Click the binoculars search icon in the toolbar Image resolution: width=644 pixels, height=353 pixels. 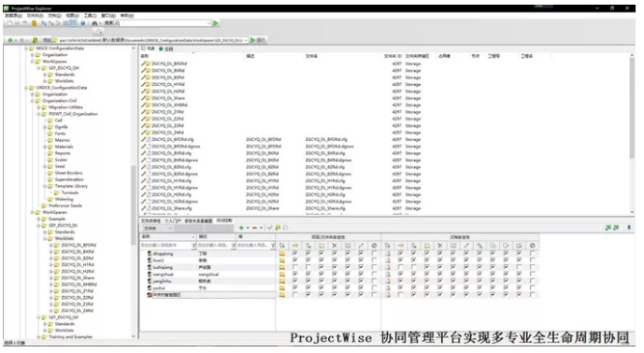coord(94,23)
